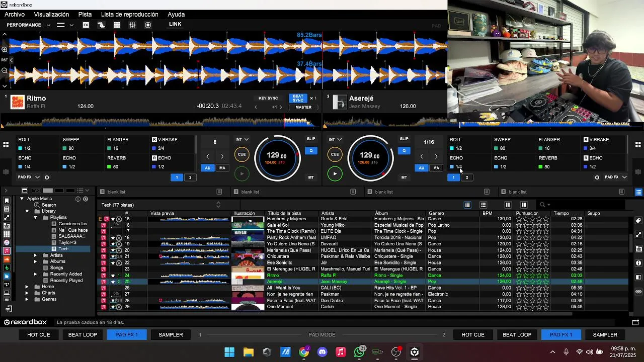
Task: Open the mixer panel icon
Action: click(132, 25)
